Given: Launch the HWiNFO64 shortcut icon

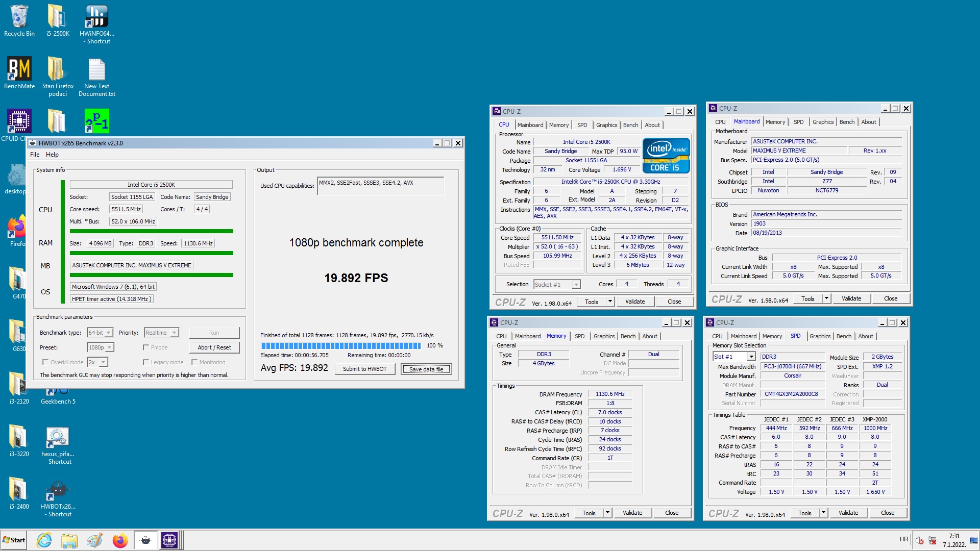Looking at the screenshot, I should click(x=97, y=24).
